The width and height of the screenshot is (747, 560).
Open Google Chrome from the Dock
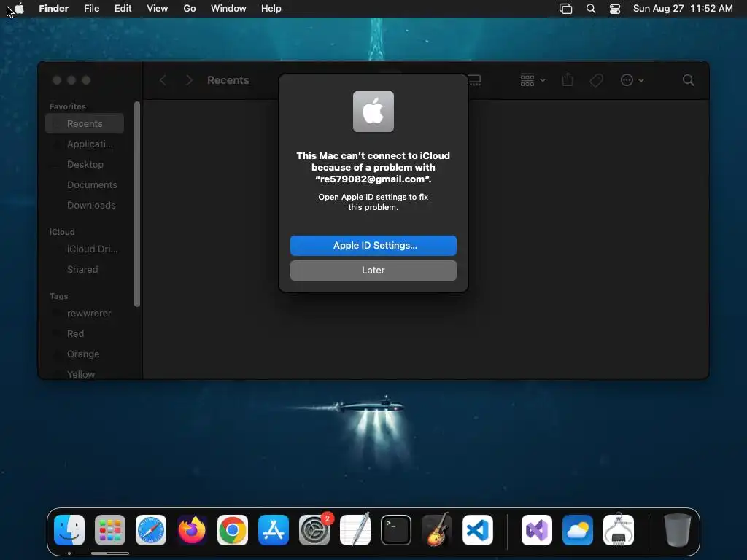tap(233, 529)
